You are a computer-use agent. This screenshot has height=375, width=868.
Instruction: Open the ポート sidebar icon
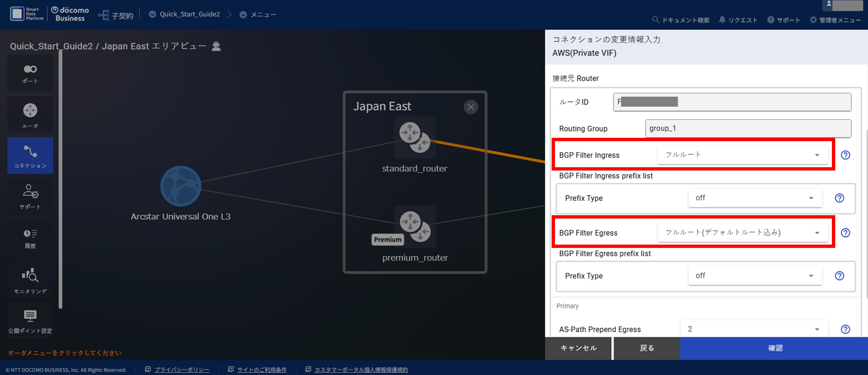(30, 73)
